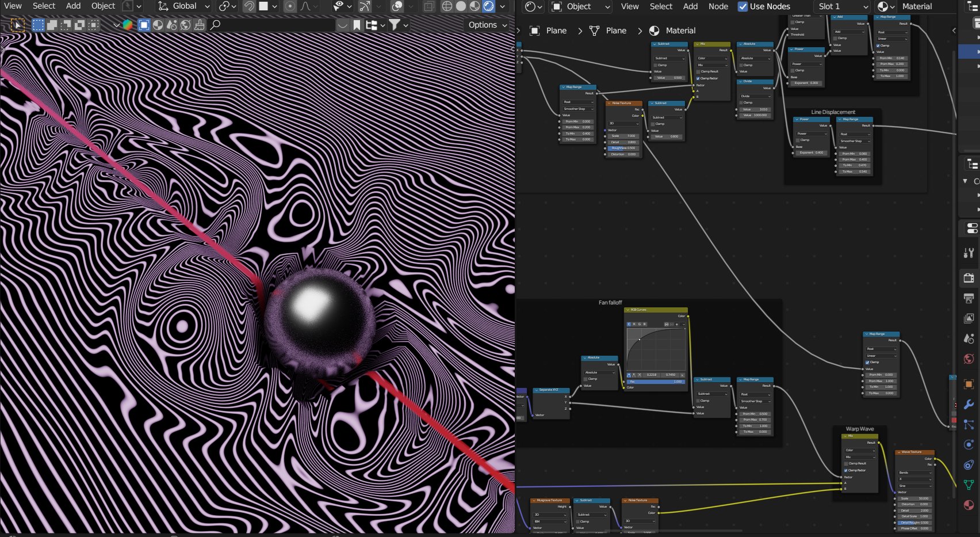
Task: Uncheck the Use Nodes checkbox
Action: point(743,6)
